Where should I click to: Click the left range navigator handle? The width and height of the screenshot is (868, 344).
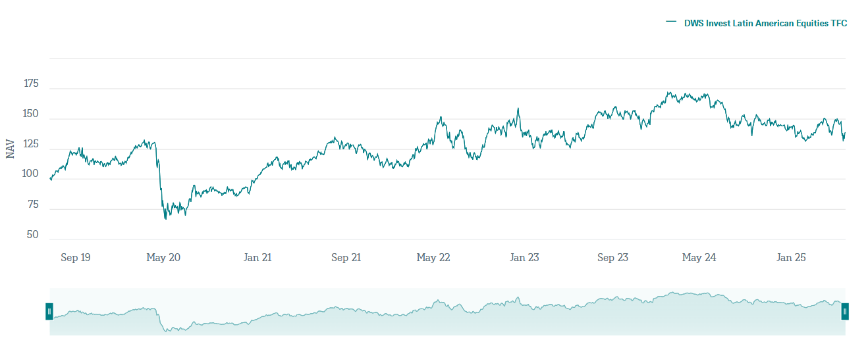point(49,311)
